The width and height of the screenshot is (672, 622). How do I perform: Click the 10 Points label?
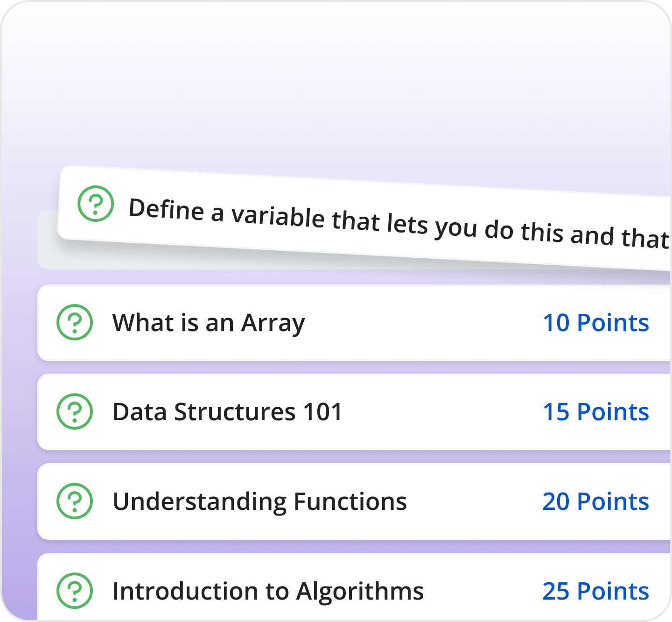[596, 323]
